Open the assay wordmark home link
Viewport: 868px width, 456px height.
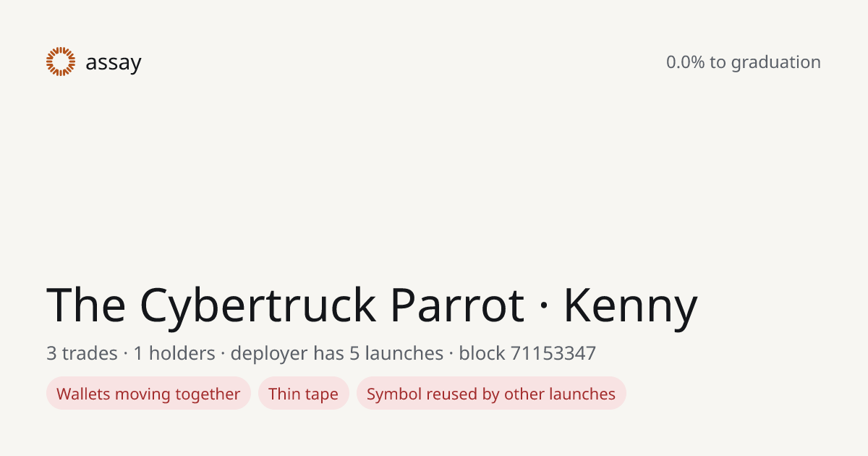114,63
